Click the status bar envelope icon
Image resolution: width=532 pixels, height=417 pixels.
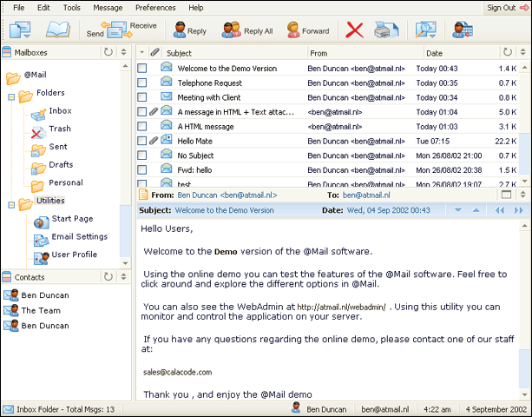8,409
